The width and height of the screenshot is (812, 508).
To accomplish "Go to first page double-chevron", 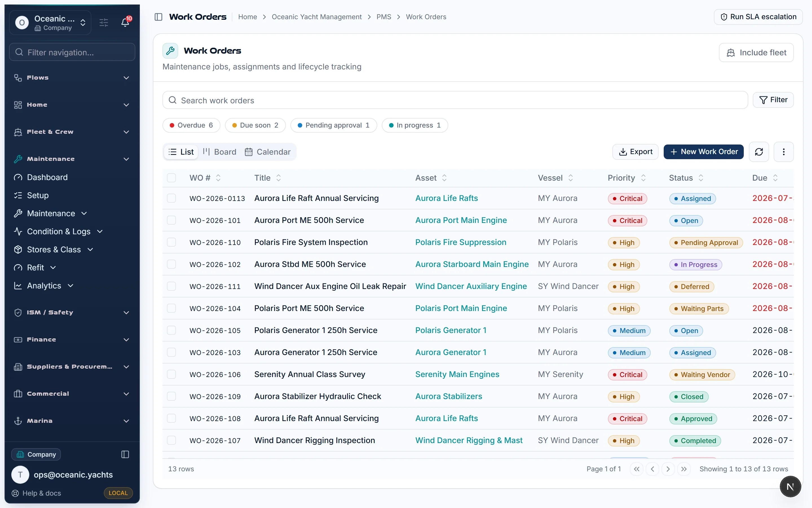I will point(637,469).
